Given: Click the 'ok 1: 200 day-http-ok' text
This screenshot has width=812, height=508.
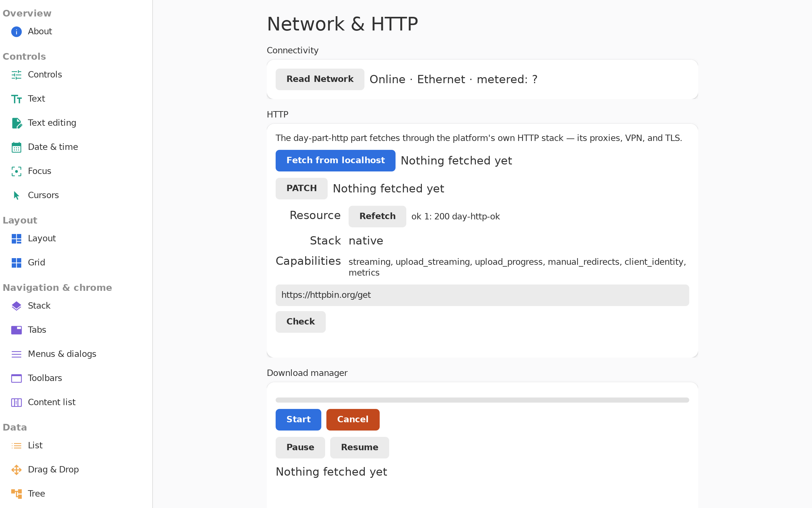Looking at the screenshot, I should [x=455, y=217].
